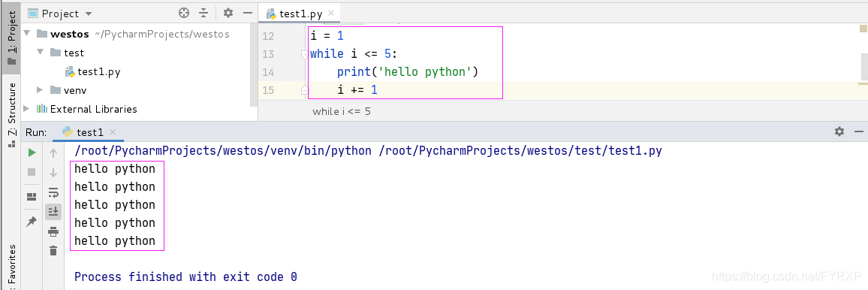Select the test1 Run tab
The image size is (868, 290).
(x=89, y=132)
